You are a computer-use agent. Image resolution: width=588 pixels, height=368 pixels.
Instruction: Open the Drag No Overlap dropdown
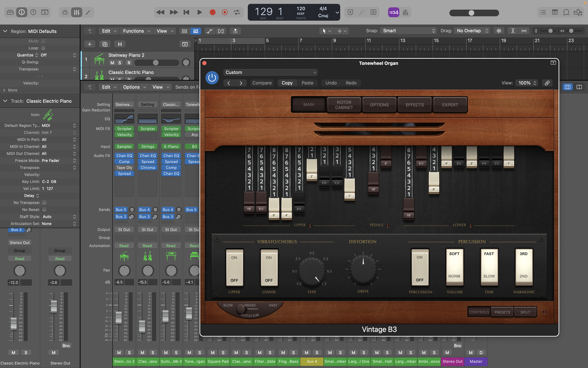472,31
